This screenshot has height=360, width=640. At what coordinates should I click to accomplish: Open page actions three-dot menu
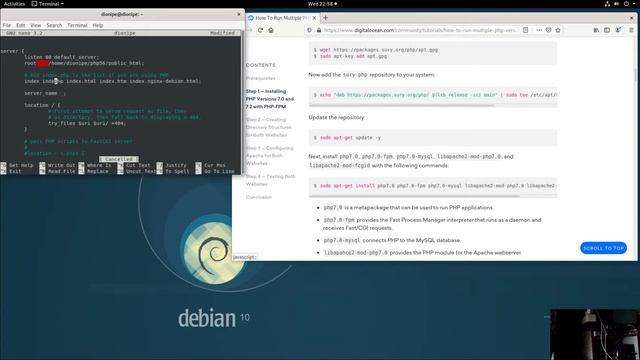point(539,30)
